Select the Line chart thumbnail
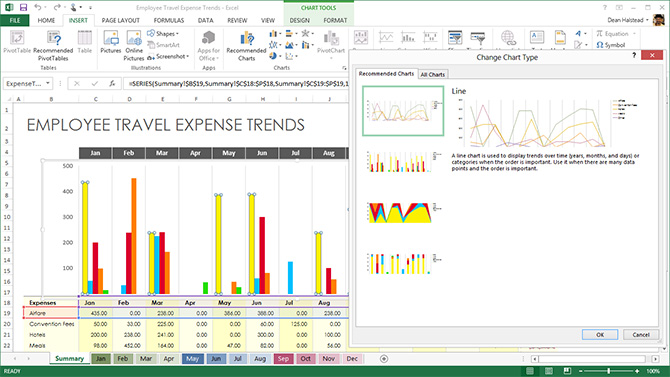 [x=403, y=111]
